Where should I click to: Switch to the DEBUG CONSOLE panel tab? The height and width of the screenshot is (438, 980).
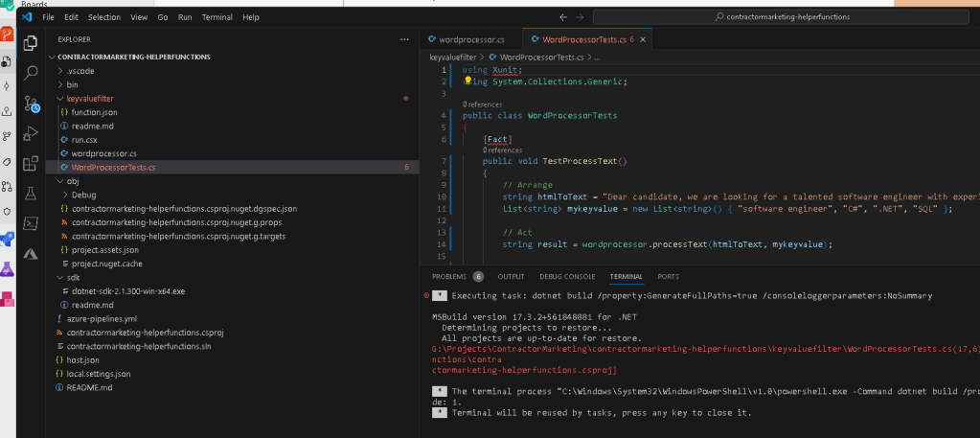(567, 277)
